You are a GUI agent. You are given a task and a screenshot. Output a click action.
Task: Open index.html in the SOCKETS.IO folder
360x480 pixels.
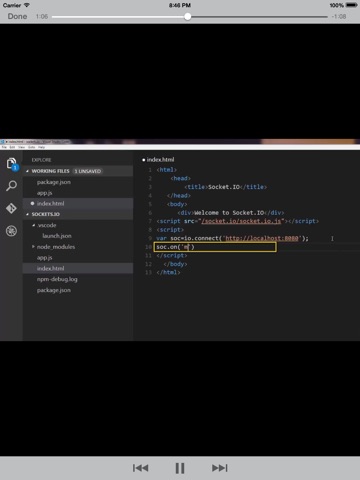tap(78, 268)
